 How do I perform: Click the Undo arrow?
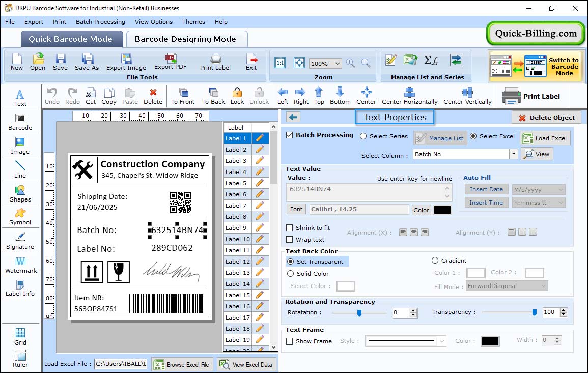(52, 96)
